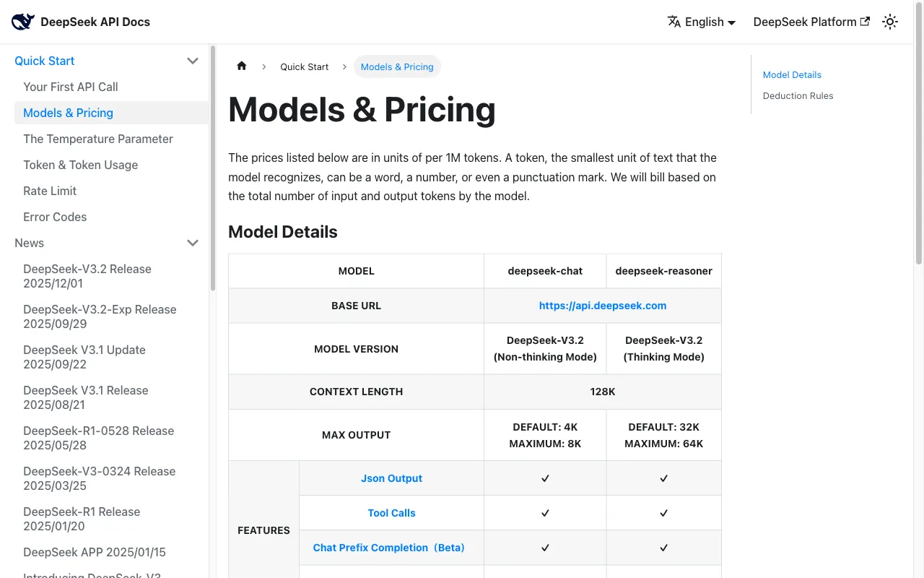924x578 pixels.
Task: Click the MODEL VERSION row label
Action: (x=356, y=349)
